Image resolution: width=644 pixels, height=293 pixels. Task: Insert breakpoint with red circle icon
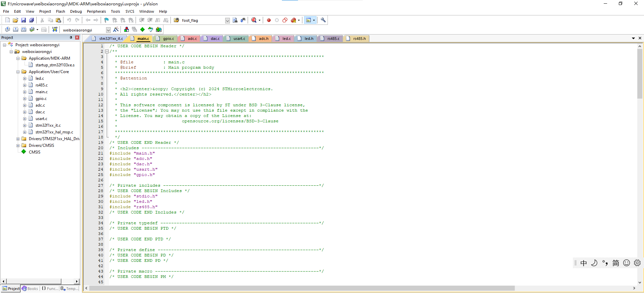tap(269, 20)
